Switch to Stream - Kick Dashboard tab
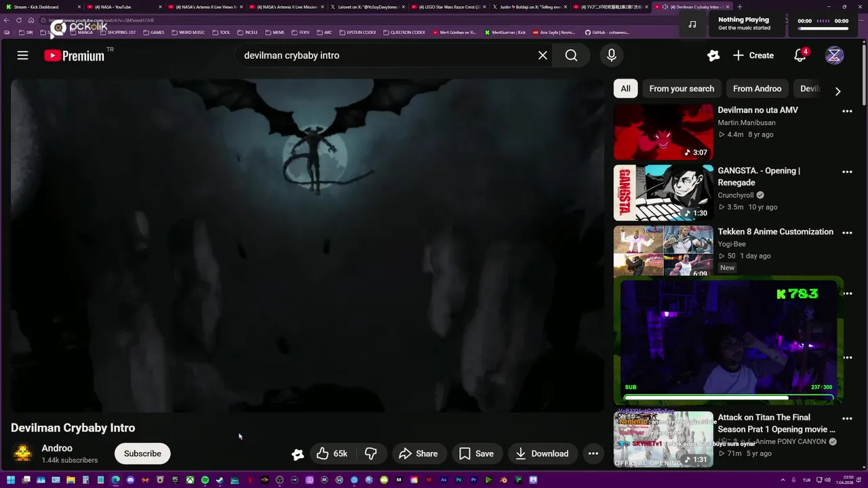The height and width of the screenshot is (488, 868). point(41,7)
